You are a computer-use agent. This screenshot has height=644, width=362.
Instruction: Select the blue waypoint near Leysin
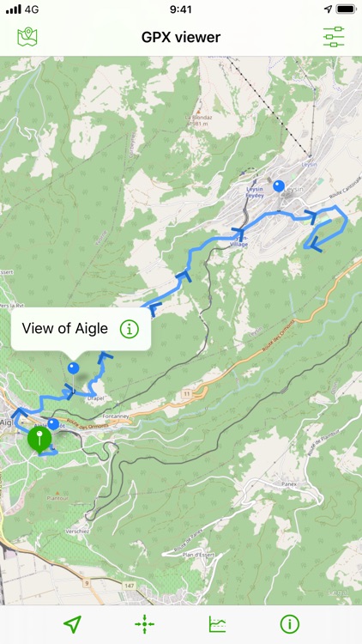(x=279, y=186)
